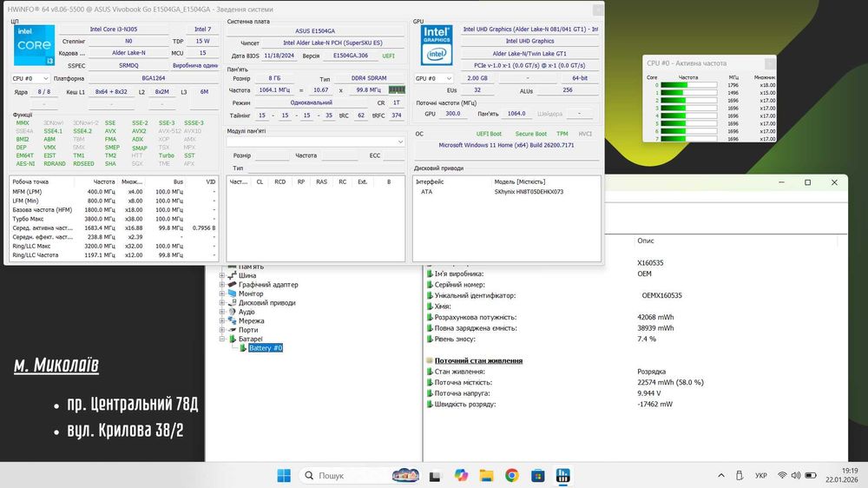This screenshot has width=868, height=488.
Task: Collapse the Батареї tree node
Action: tap(222, 339)
